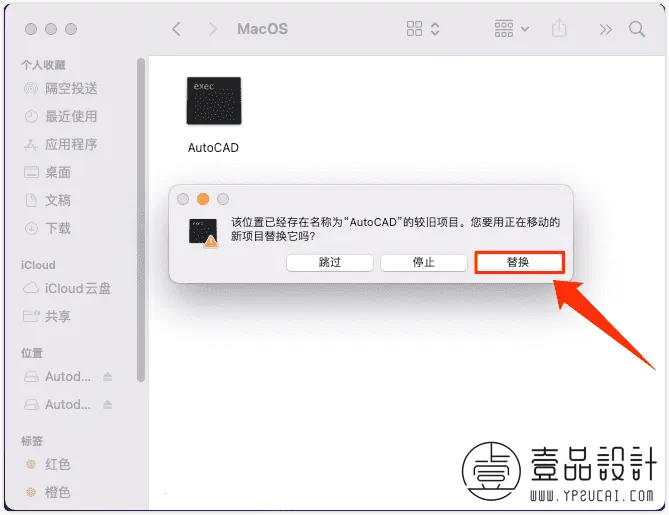The image size is (669, 515).
Task: Click the Replace (替换) button
Action: 519,262
